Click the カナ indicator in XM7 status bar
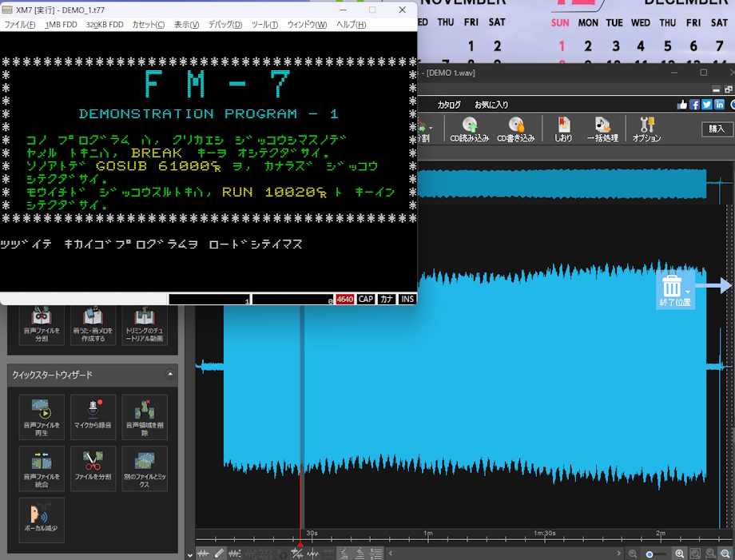 click(x=387, y=300)
